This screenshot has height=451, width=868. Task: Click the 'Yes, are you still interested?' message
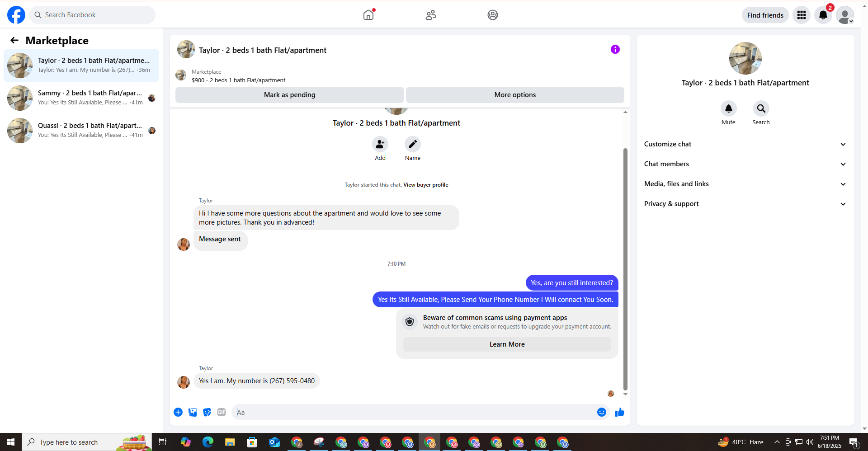tap(572, 283)
